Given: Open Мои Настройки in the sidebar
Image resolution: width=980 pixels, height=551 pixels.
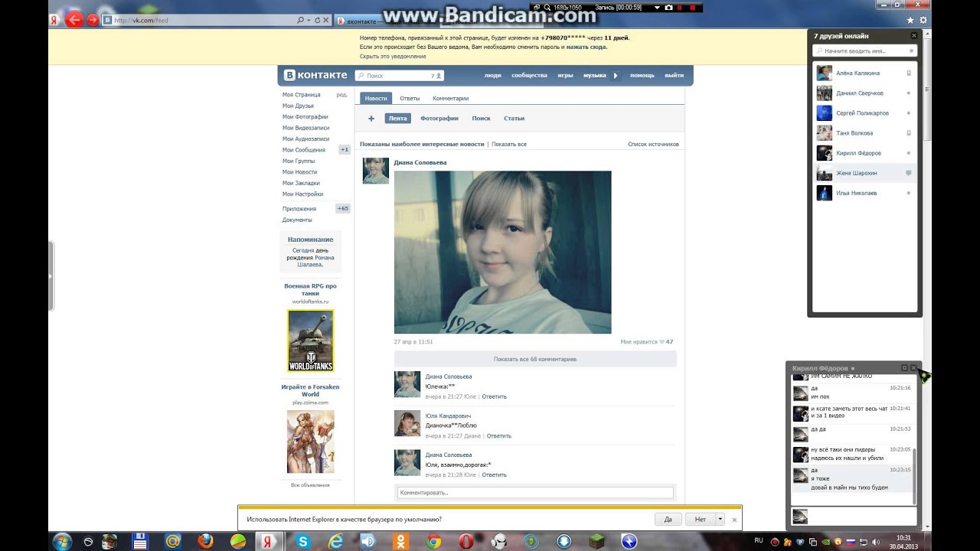Looking at the screenshot, I should pyautogui.click(x=302, y=194).
